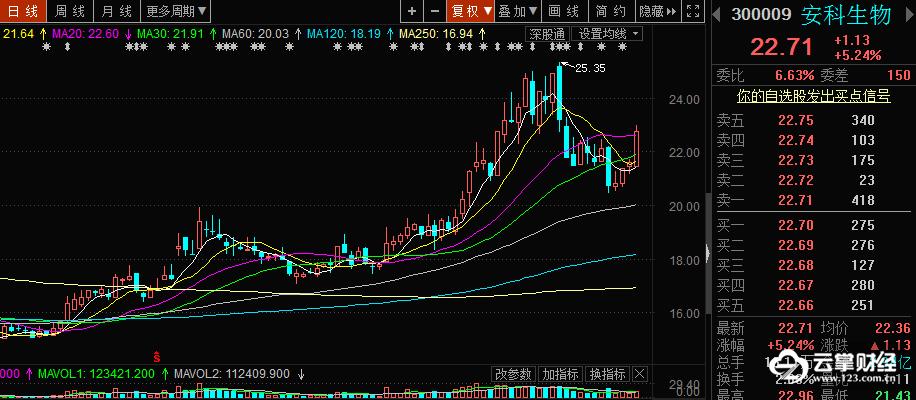Click the zoom out minus icon
The image size is (916, 400).
click(435, 11)
